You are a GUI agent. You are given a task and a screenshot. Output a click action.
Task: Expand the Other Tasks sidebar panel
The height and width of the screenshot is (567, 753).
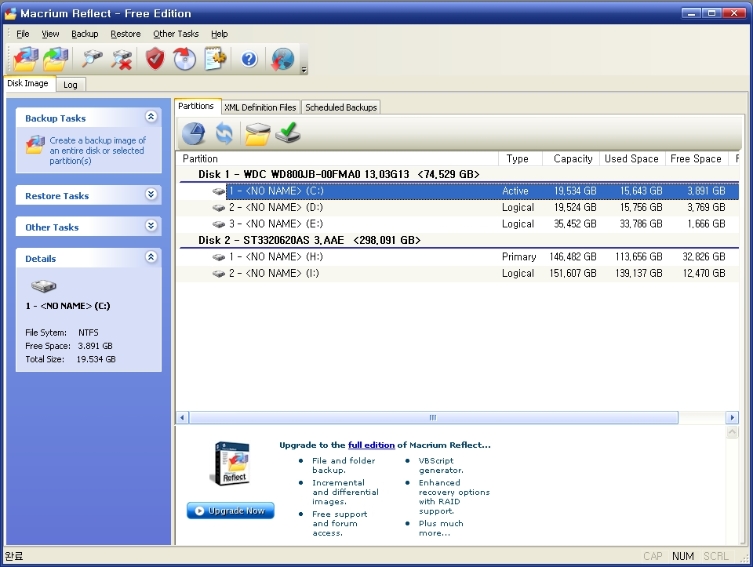(x=151, y=227)
